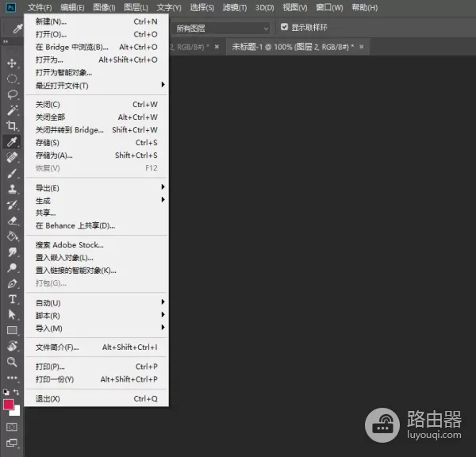Open the 图像(I) menu

(x=104, y=7)
